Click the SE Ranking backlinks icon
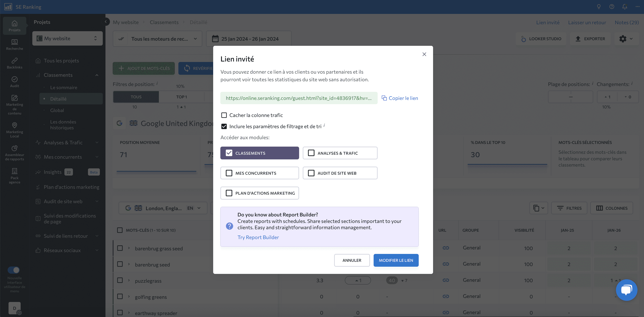Viewport: 644px width, 317px height. pyautogui.click(x=14, y=60)
